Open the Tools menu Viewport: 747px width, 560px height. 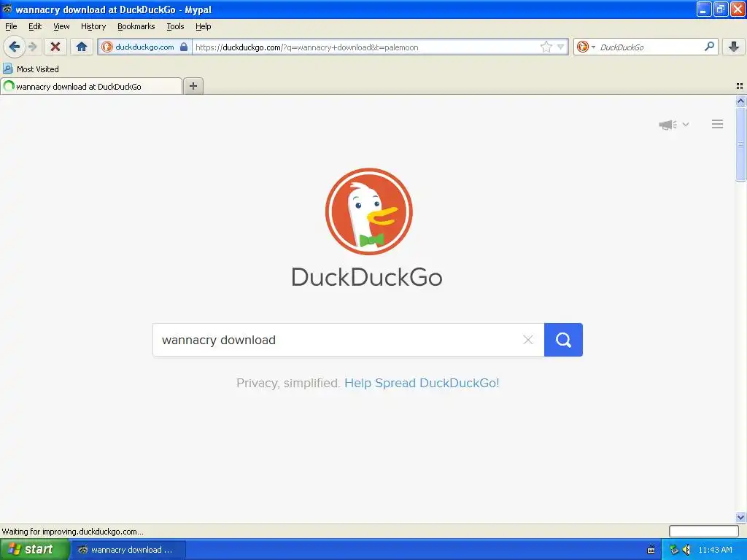pos(175,26)
